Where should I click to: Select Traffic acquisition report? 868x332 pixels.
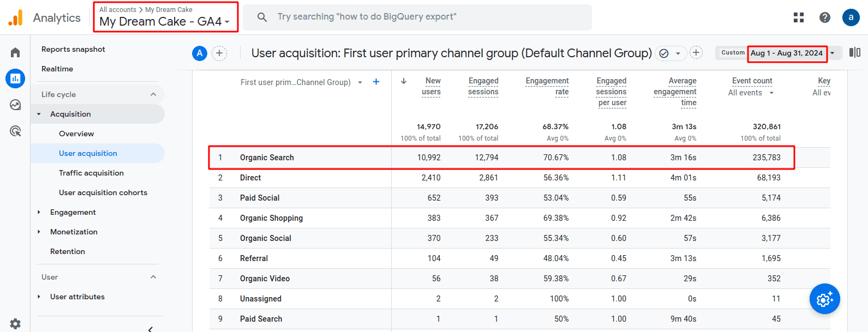tap(91, 173)
